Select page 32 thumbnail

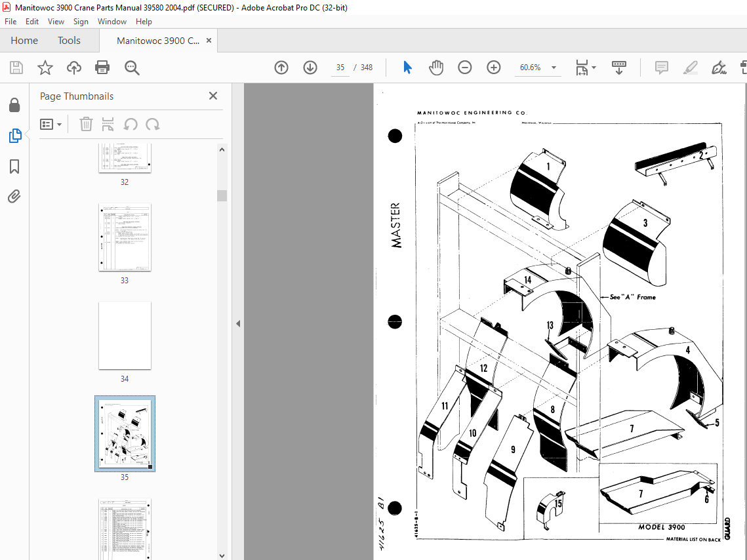coord(125,158)
